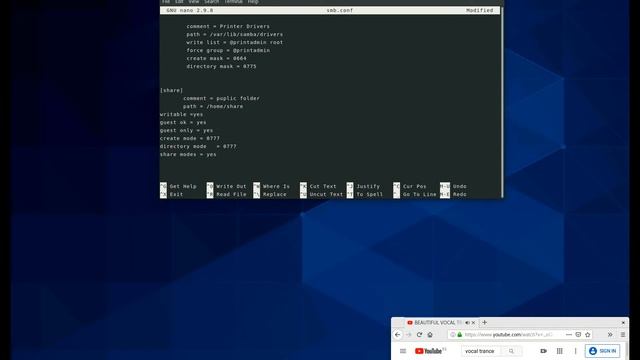Open the terminal View menu
Viewport: 640px width, 360px height.
coord(193,2)
